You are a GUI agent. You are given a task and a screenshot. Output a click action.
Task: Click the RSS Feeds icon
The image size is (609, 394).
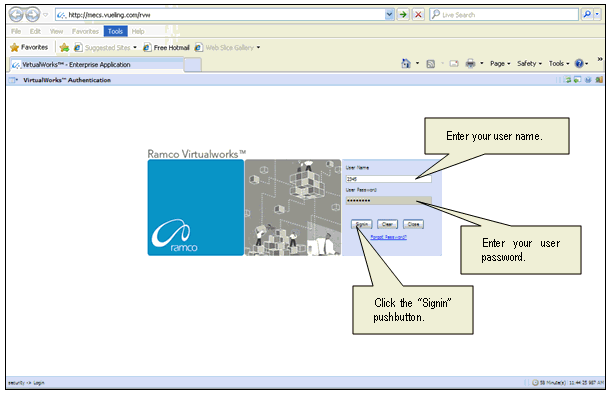[430, 64]
